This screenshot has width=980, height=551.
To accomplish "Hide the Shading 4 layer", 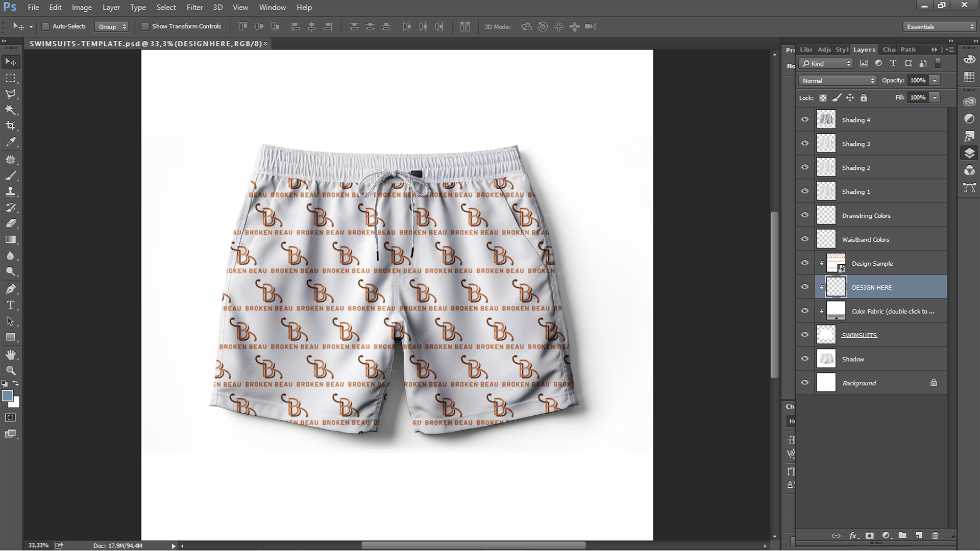I will pos(805,119).
